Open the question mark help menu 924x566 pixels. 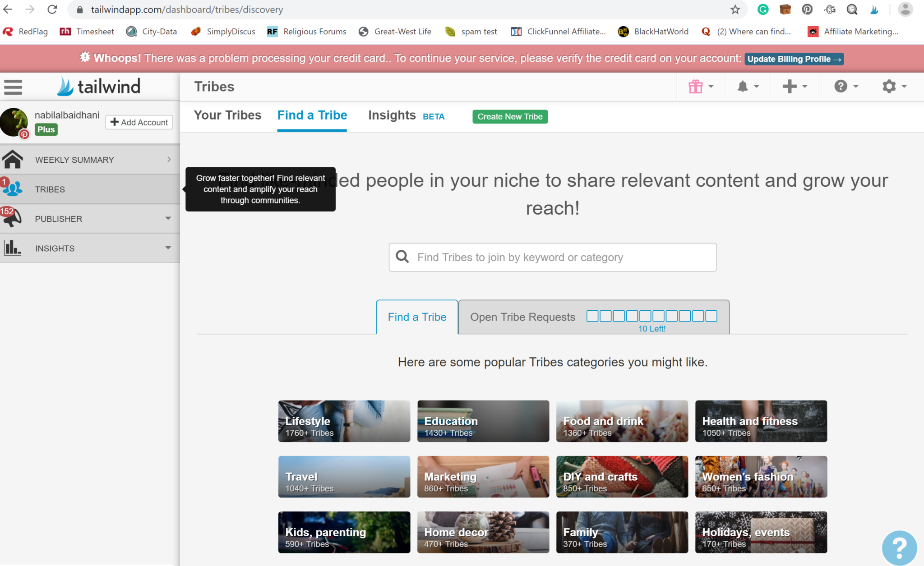coord(846,86)
